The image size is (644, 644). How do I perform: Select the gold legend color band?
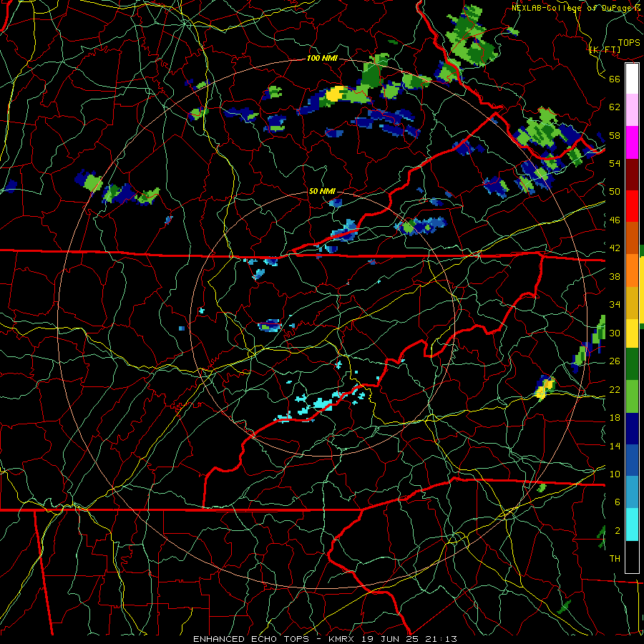coord(632,303)
